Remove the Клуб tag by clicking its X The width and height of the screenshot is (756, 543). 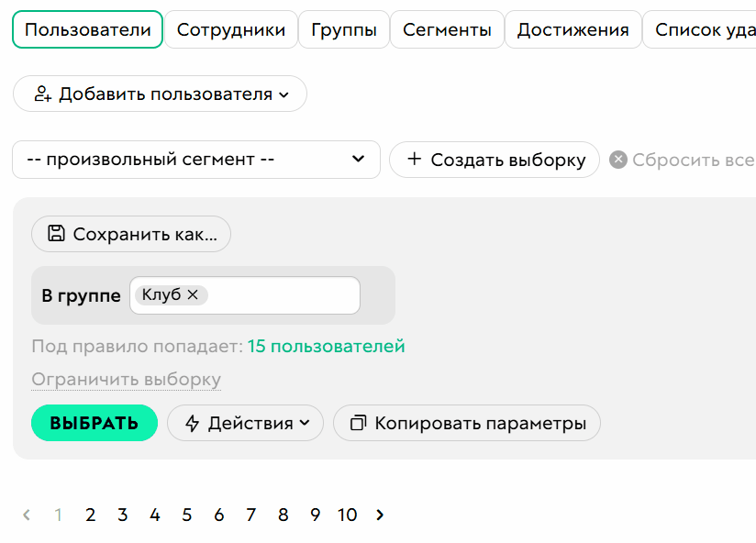(x=193, y=294)
